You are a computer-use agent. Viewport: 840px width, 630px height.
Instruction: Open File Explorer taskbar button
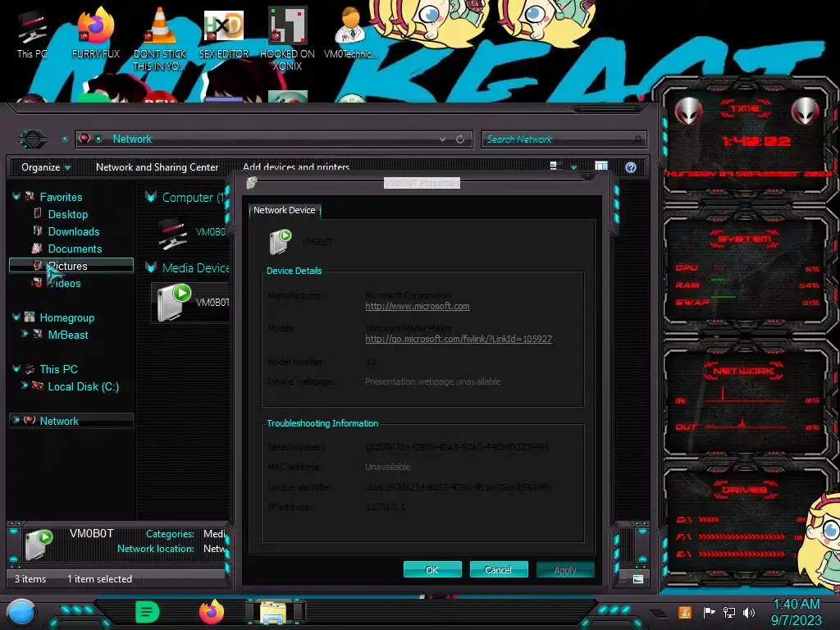[274, 612]
